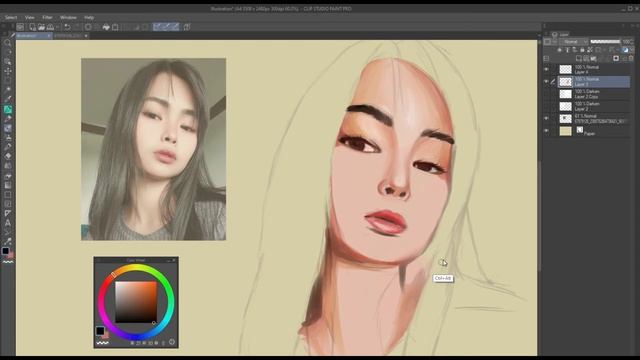Select the Figure shape tool
The image size is (640, 360).
click(7, 195)
